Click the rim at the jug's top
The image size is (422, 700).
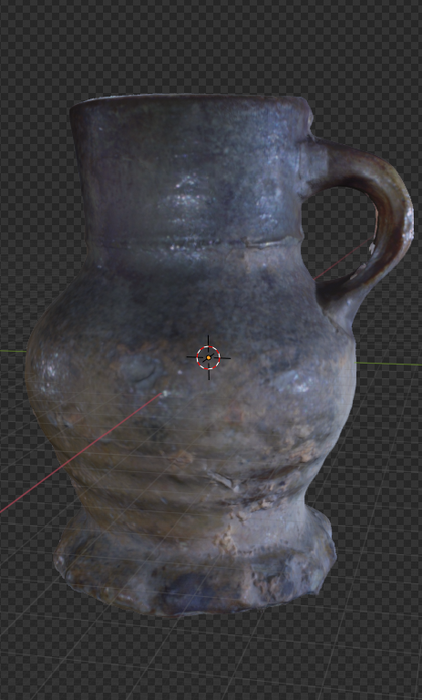[x=190, y=100]
